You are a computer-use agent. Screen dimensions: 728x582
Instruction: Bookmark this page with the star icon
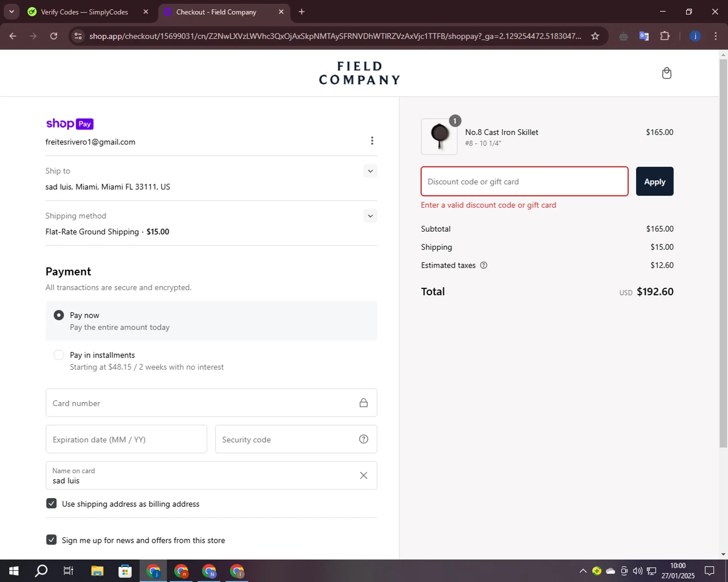coord(595,36)
